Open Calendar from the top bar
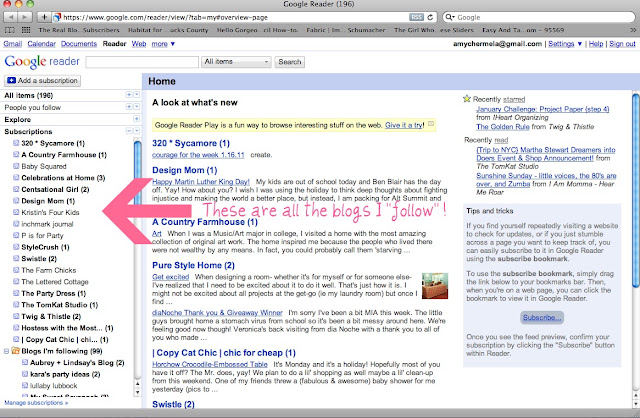The height and width of the screenshot is (418, 640). (x=42, y=44)
